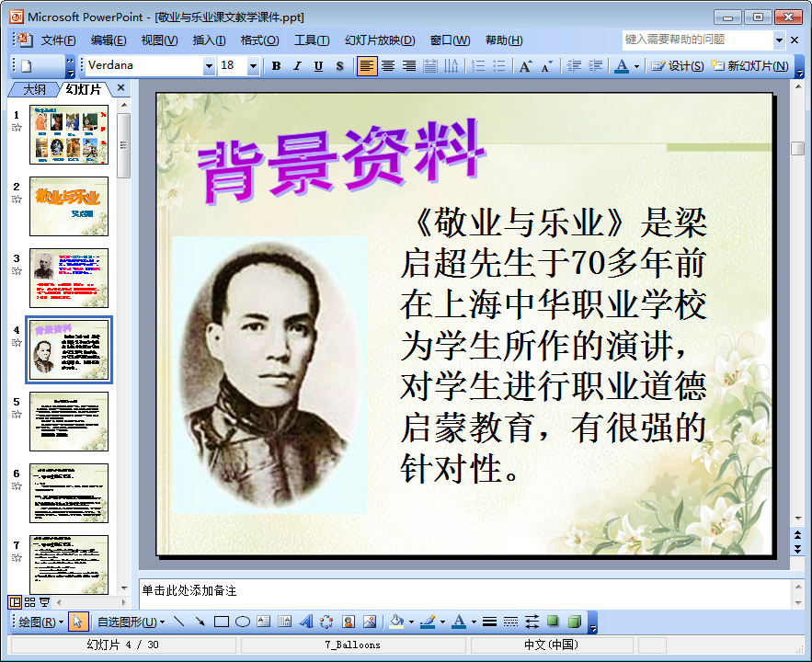Toggle italic formatting
Viewport: 812px width, 662px height.
(297, 65)
